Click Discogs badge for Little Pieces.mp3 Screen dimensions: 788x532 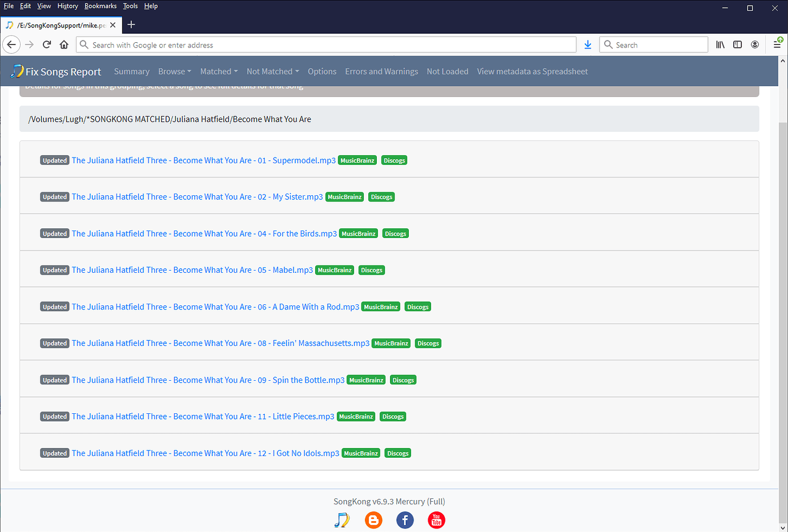pyautogui.click(x=393, y=417)
